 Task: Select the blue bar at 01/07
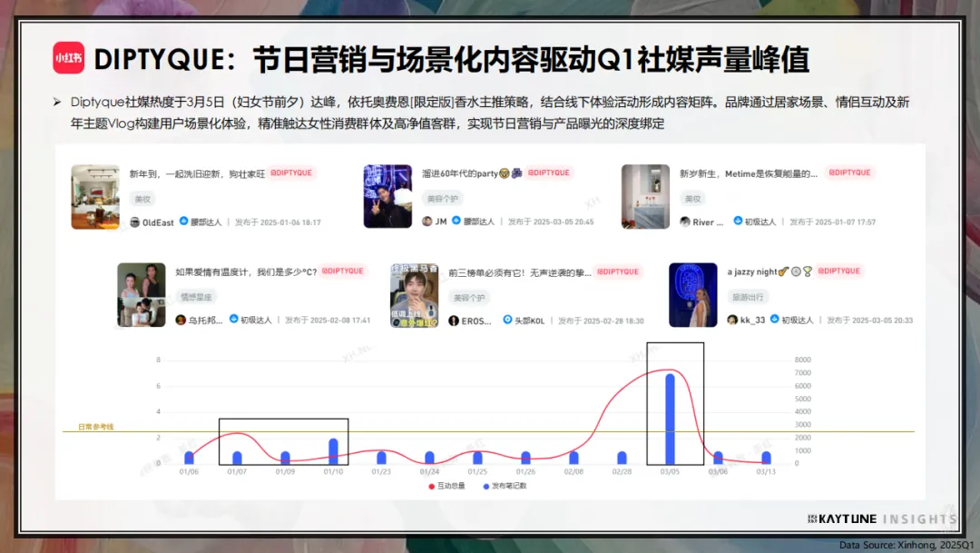pyautogui.click(x=237, y=458)
